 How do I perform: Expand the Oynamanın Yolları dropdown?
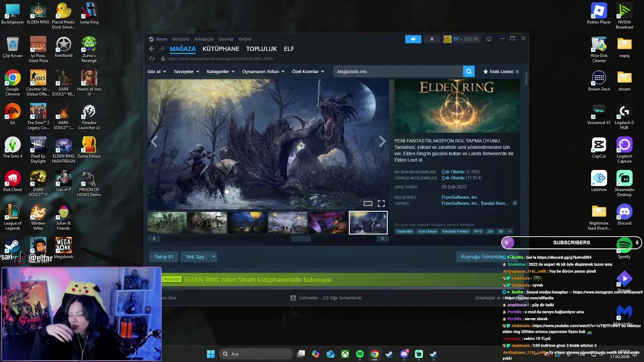tap(264, 71)
